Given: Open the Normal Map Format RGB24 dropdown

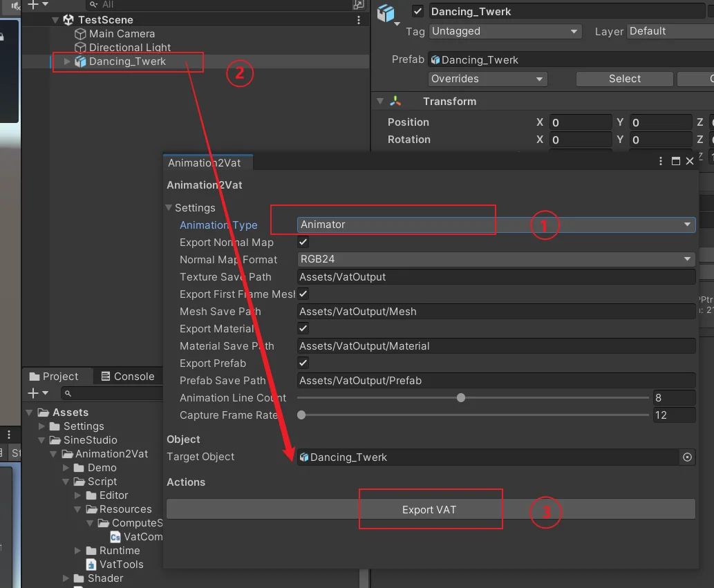Looking at the screenshot, I should (496, 259).
